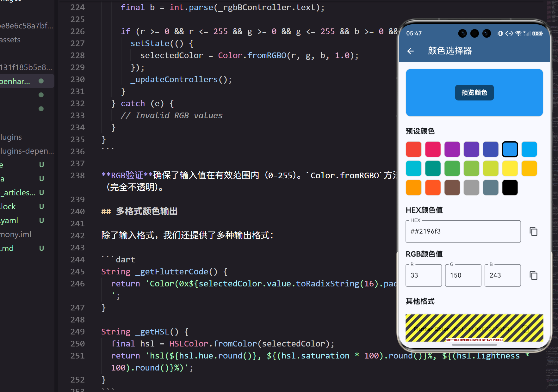Click the G value field showing 150
Screen dimensions: 558x392
(x=463, y=275)
